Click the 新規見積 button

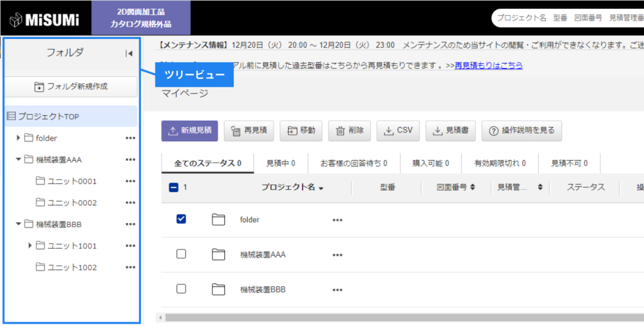190,131
